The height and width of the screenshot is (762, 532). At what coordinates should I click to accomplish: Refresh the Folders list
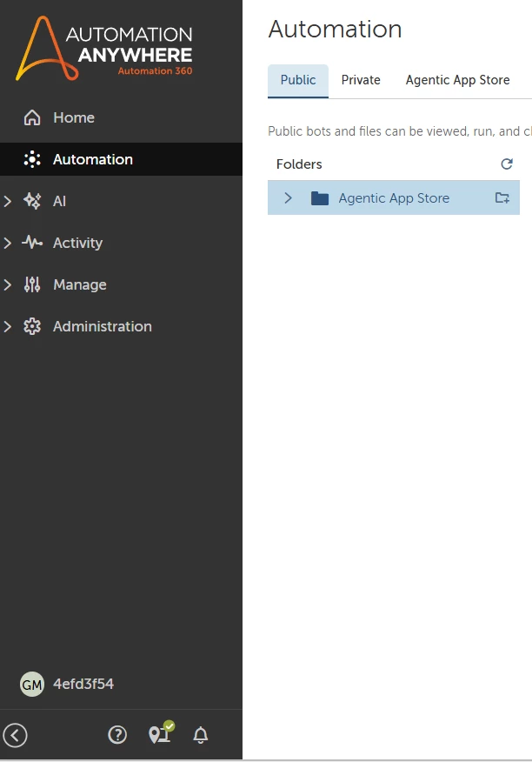click(507, 164)
